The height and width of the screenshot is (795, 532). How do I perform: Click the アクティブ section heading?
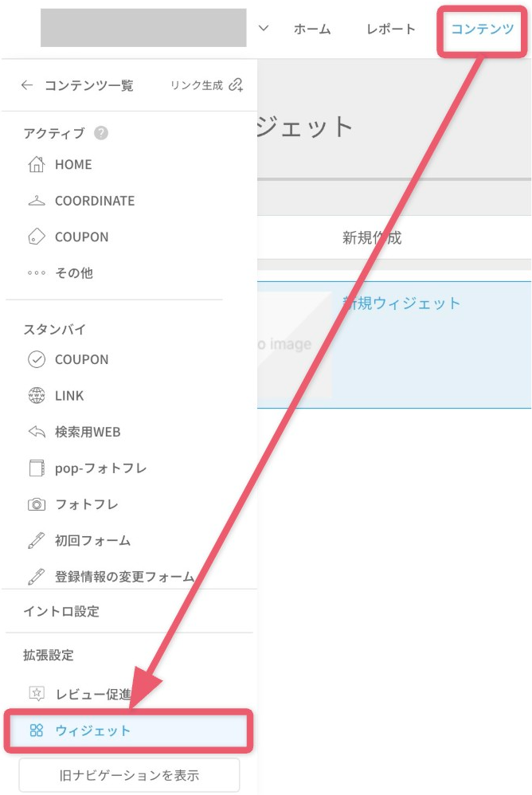pyautogui.click(x=53, y=133)
